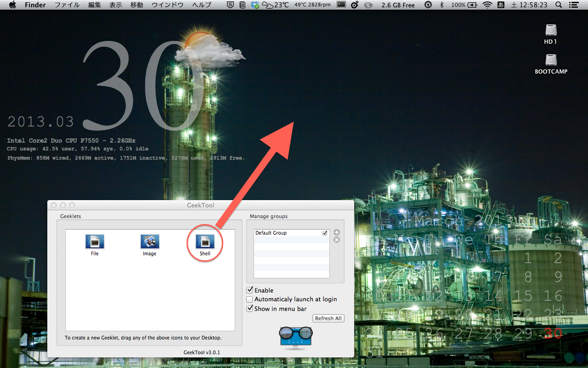Close the GeekTool window

coord(54,205)
